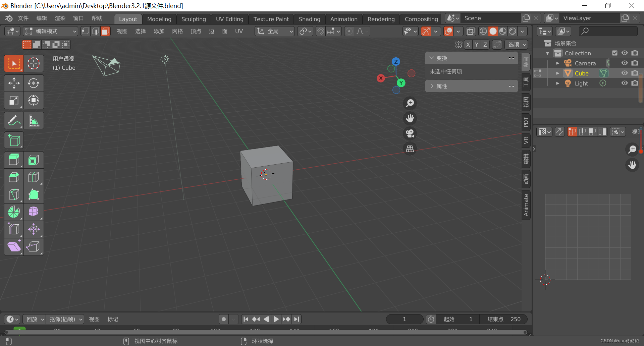Disable Camera render visibility icon
Viewport: 644px width, 346px height.
pos(635,63)
